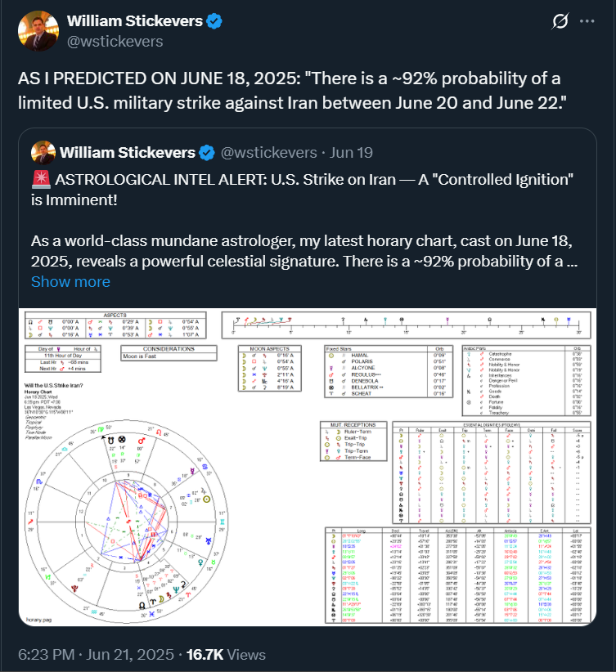The width and height of the screenshot is (616, 672).
Task: Click the ASPECTS table in chart image
Action: point(115,325)
